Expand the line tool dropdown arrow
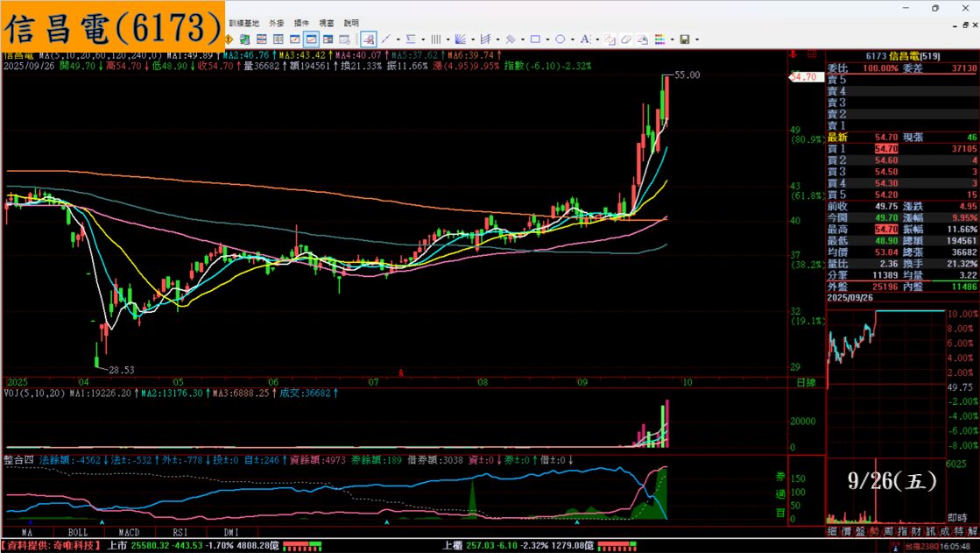Screen dimensions: 980x553 tap(398, 39)
